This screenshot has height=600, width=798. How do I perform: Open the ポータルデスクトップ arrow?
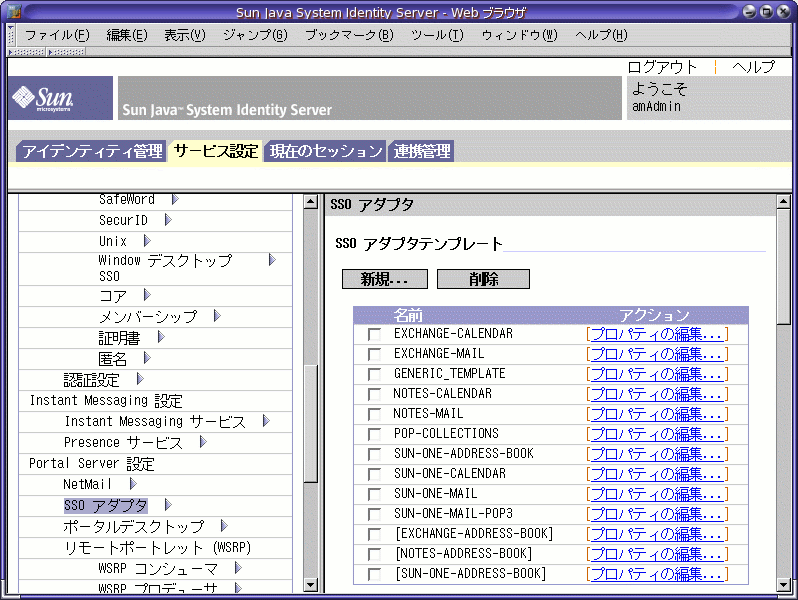[224, 526]
